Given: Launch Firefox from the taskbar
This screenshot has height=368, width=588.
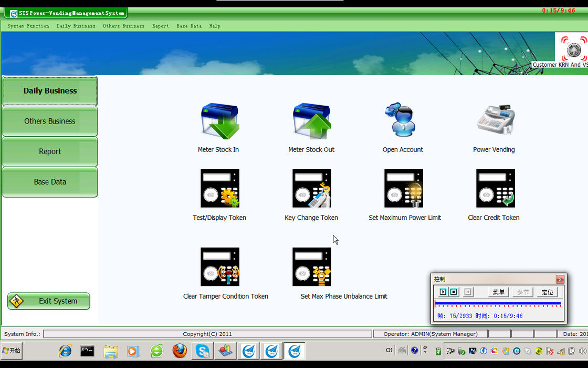Looking at the screenshot, I should point(180,351).
